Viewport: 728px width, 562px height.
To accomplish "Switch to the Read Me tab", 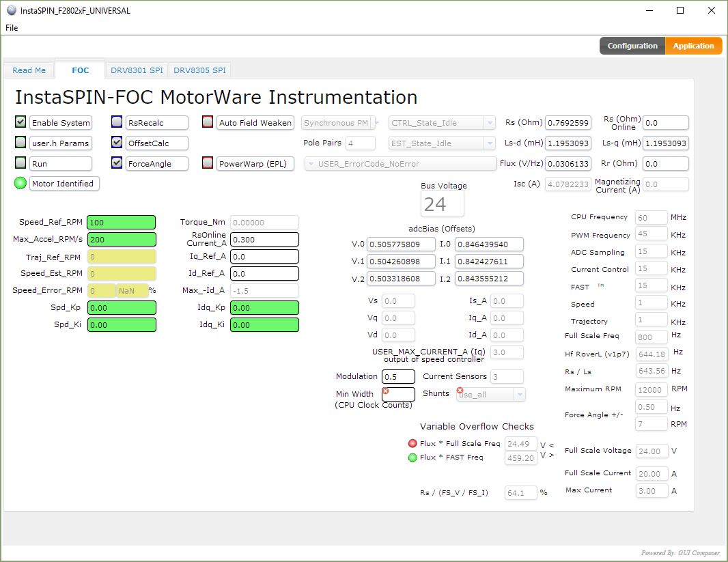I will (x=29, y=70).
